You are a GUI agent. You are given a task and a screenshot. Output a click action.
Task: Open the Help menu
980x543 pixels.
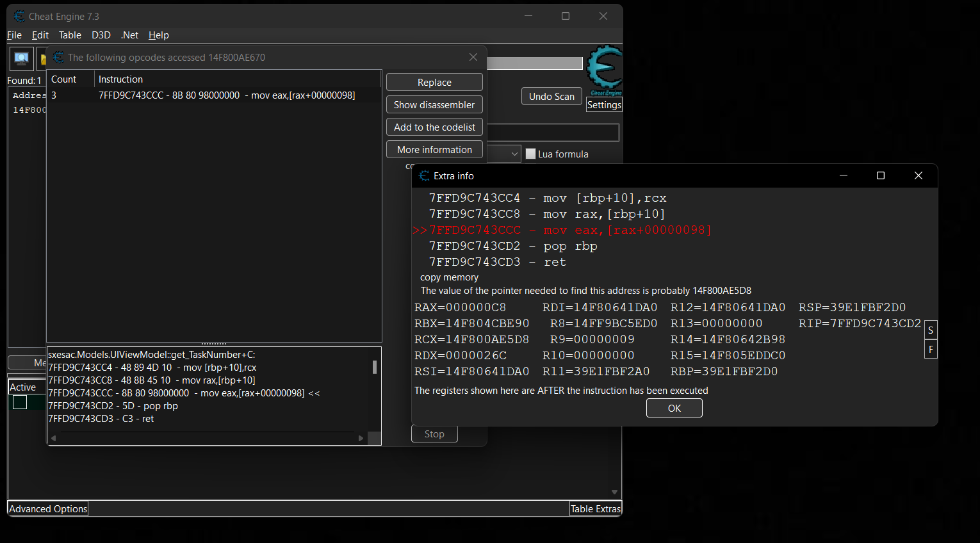click(x=159, y=35)
